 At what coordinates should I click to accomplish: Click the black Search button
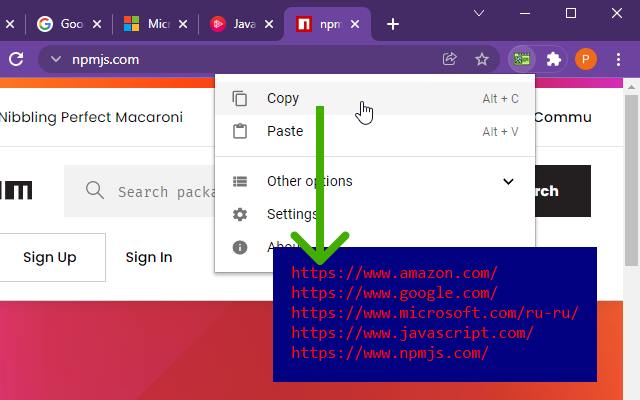[563, 191]
